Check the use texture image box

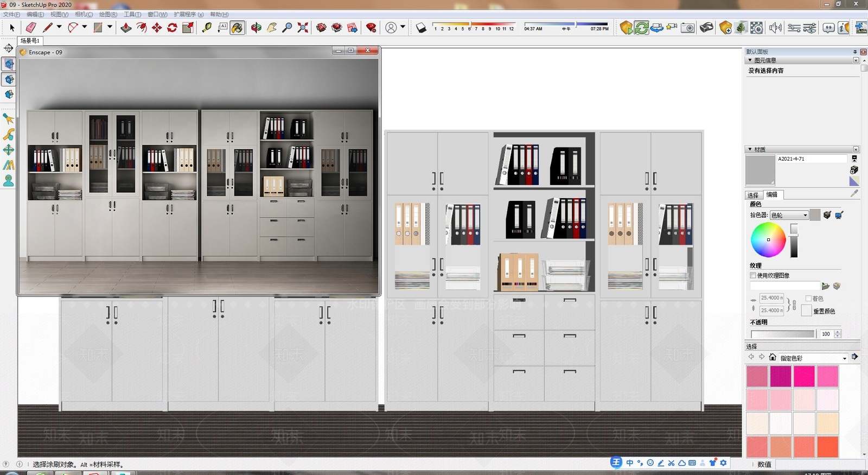[x=753, y=276]
